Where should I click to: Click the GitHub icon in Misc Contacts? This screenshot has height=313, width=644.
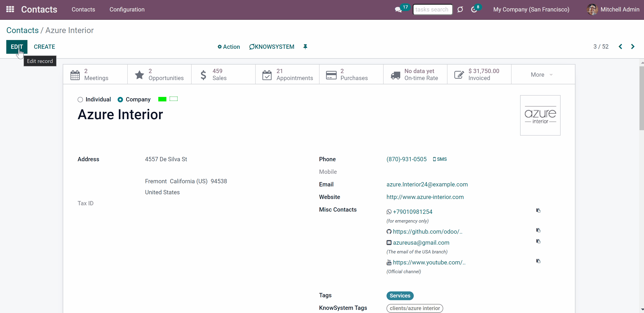pyautogui.click(x=389, y=232)
